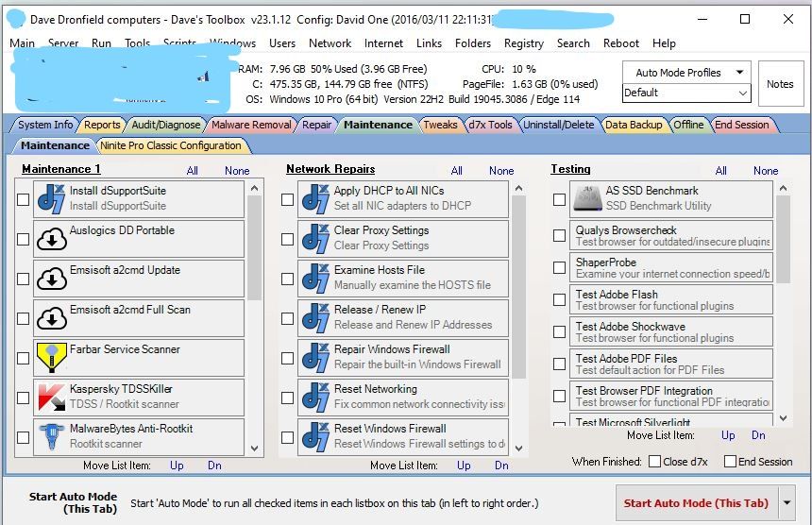
Task: Check the Test Adobe Flash checkbox
Action: (x=559, y=299)
